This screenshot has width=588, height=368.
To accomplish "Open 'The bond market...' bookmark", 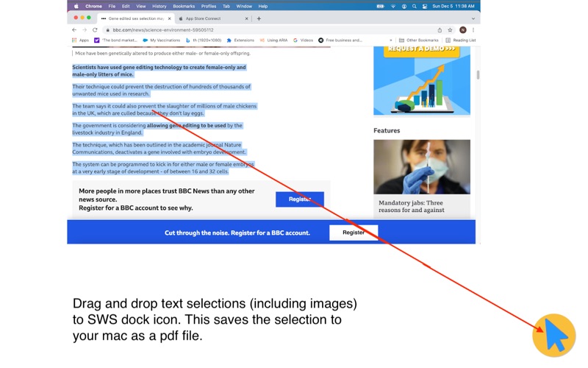I will tap(115, 40).
